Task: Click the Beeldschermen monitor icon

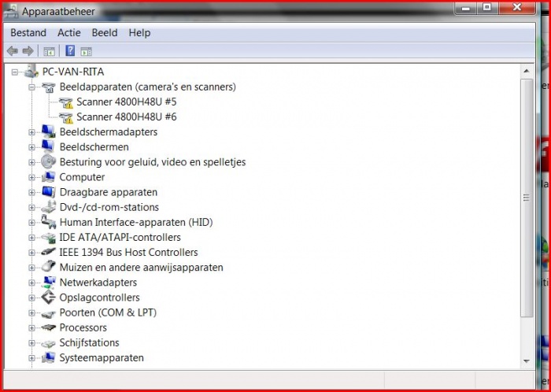Action: tap(48, 146)
